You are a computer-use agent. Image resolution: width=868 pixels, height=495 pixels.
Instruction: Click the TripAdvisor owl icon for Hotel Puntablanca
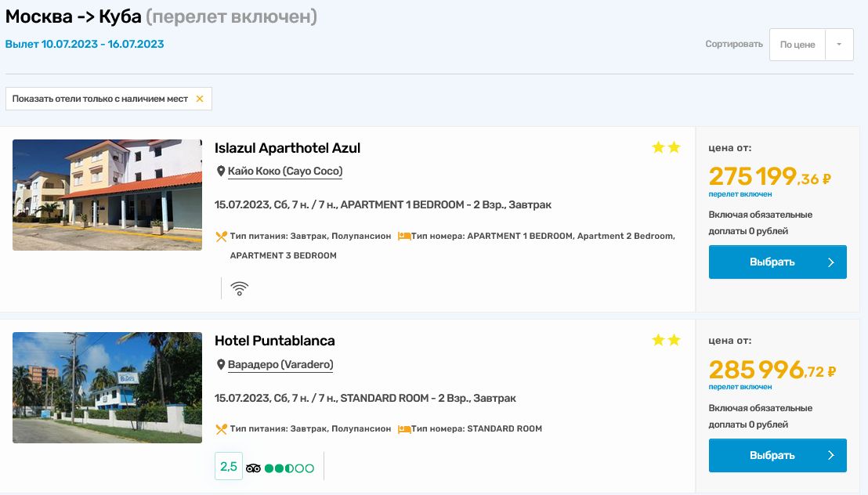click(x=253, y=468)
